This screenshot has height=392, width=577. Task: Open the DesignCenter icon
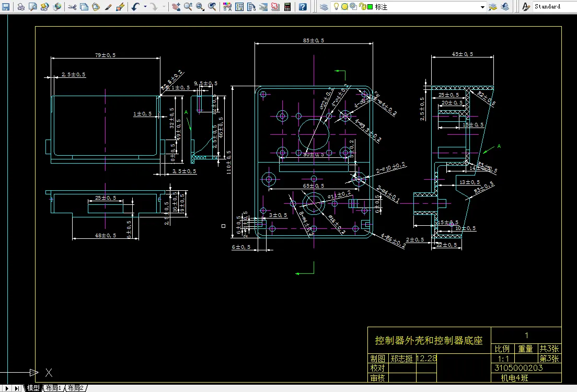coord(239,7)
